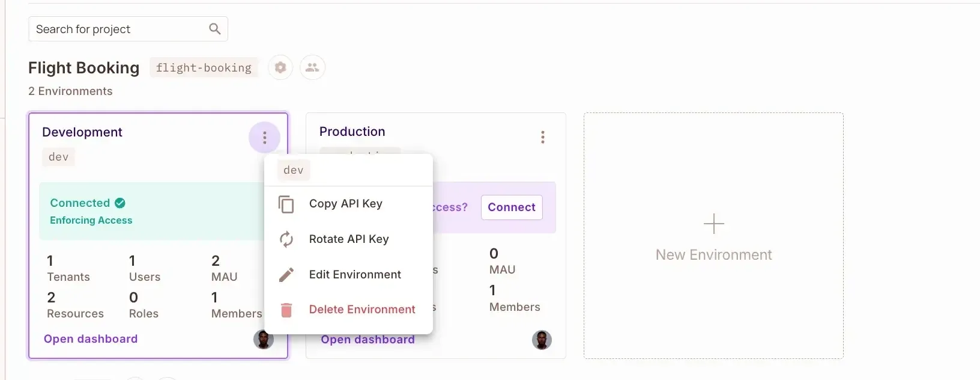The width and height of the screenshot is (980, 380).
Task: Click the search magnifier icon
Action: coord(214,29)
